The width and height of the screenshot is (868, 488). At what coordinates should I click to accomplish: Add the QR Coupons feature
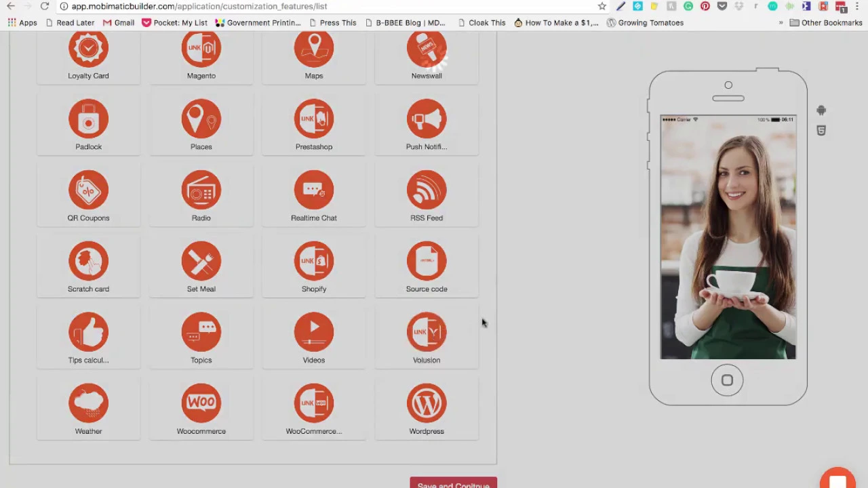88,196
